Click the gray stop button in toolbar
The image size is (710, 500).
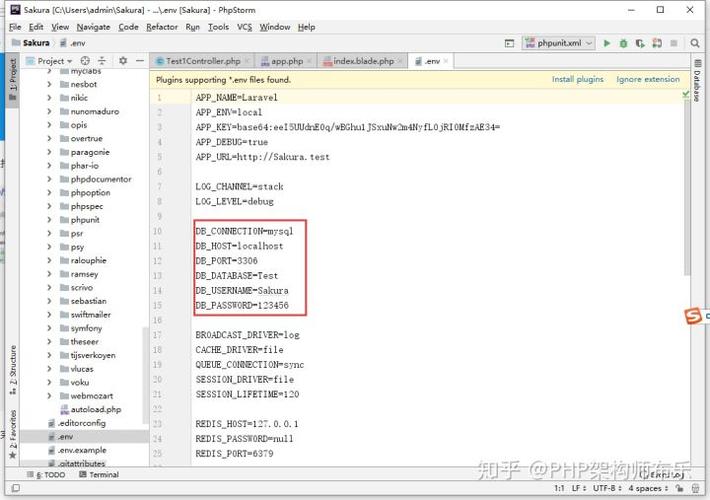pos(674,43)
